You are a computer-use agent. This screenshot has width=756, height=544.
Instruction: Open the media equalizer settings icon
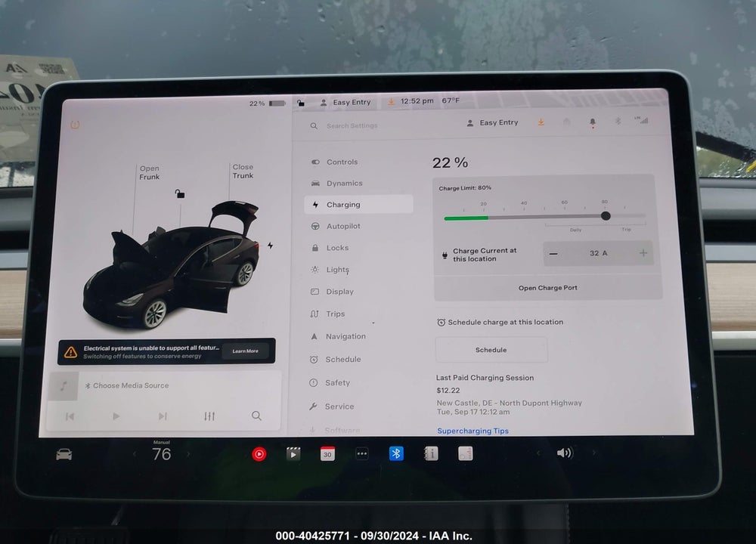point(209,416)
